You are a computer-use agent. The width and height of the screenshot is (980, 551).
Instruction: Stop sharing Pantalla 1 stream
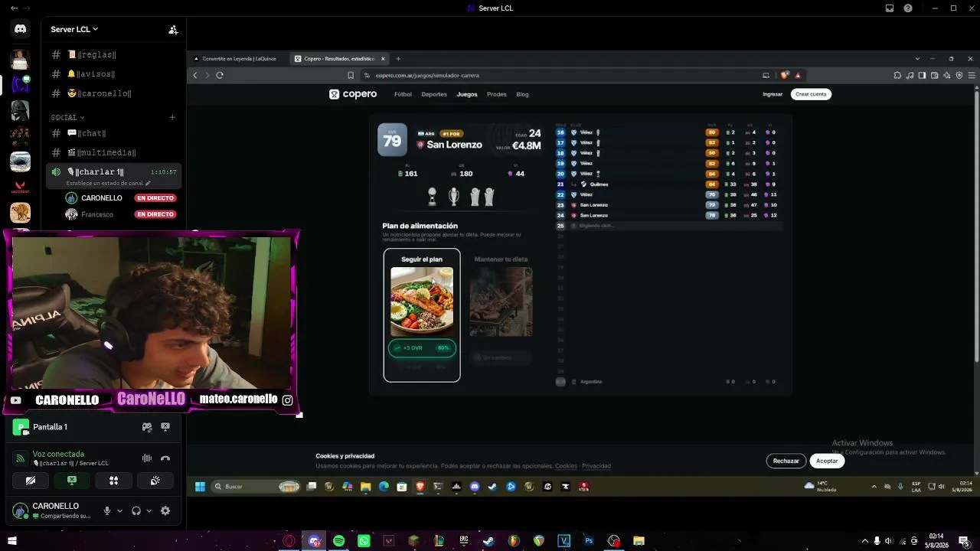(165, 427)
